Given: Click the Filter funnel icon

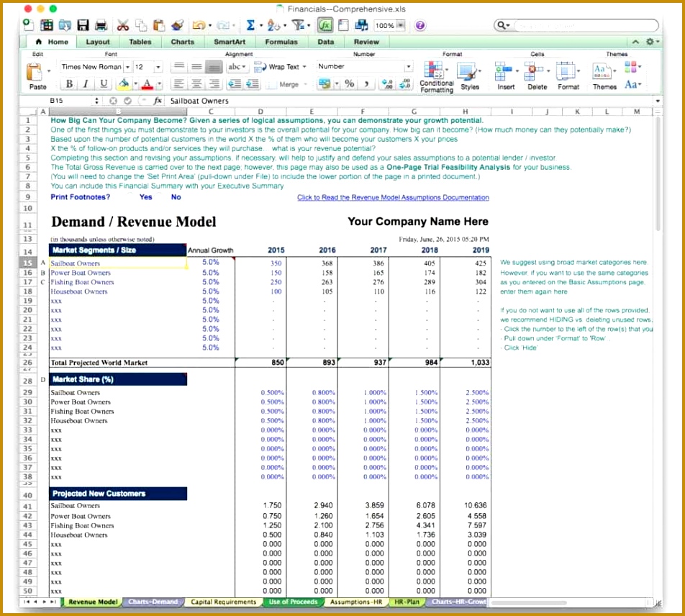Looking at the screenshot, I should click(x=298, y=25).
